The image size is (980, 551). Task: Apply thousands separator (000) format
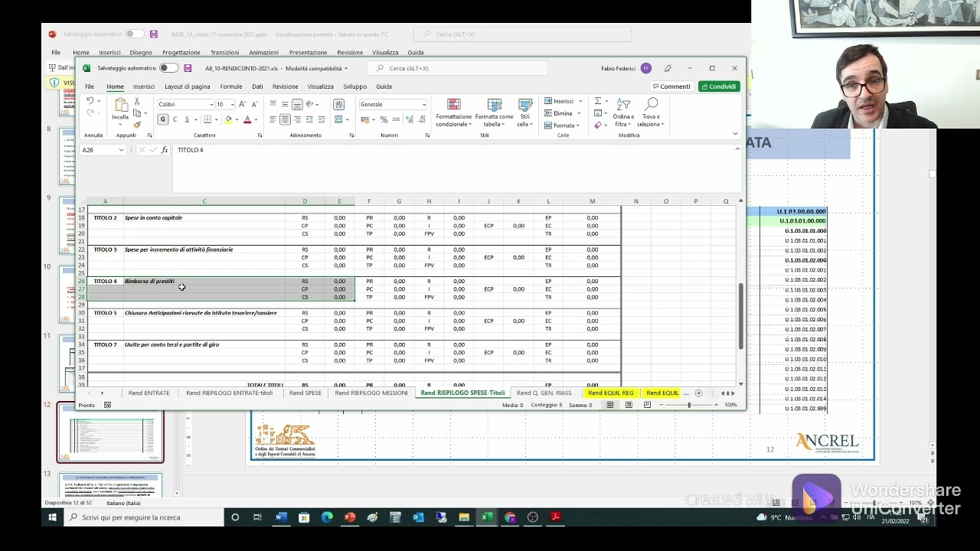(395, 119)
